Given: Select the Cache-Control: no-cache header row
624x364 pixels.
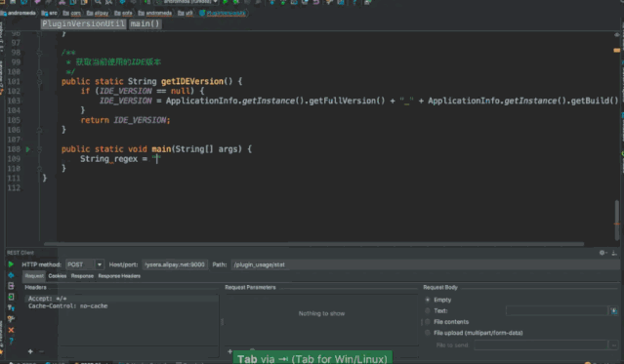Looking at the screenshot, I should pyautogui.click(x=121, y=305).
